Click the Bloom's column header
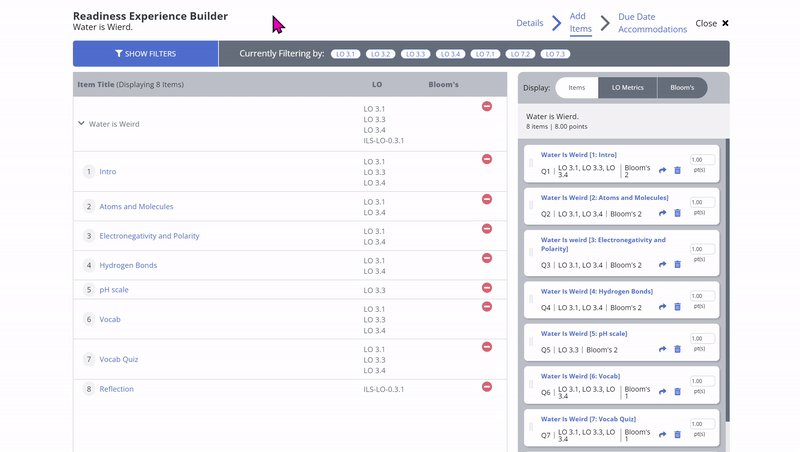Viewport: 800px width, 452px height. pos(443,84)
